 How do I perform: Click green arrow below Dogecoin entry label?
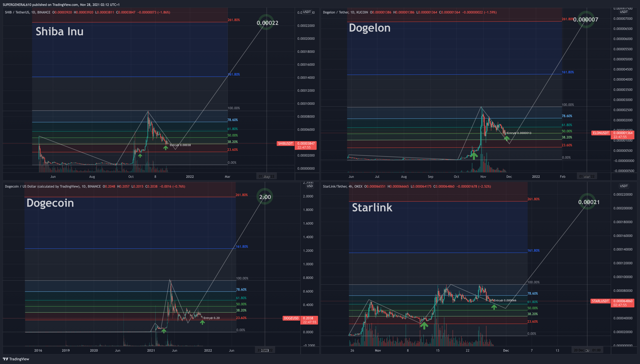pos(202,322)
